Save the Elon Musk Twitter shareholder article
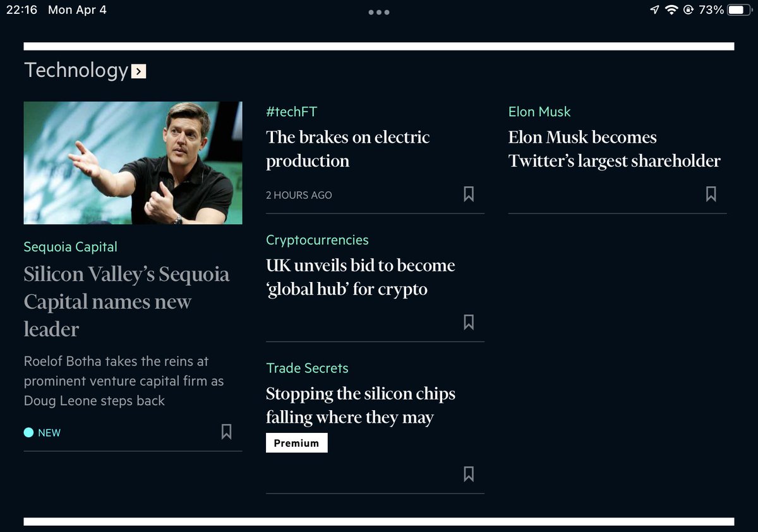 coord(711,194)
